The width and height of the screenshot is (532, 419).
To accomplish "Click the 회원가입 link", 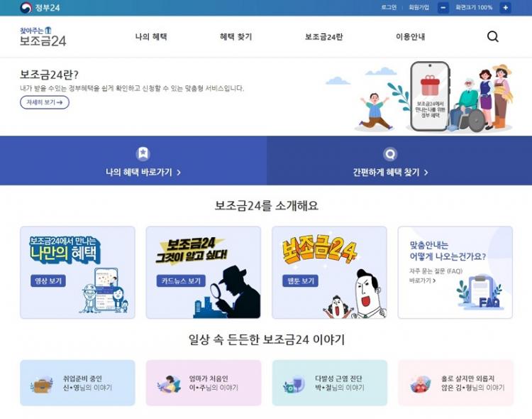I will 419,7.
